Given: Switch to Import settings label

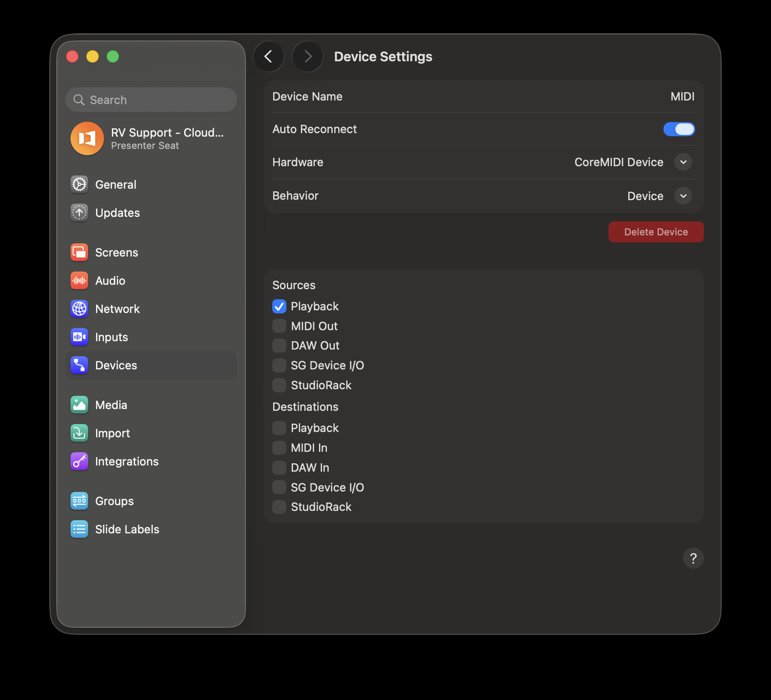Looking at the screenshot, I should [x=112, y=433].
